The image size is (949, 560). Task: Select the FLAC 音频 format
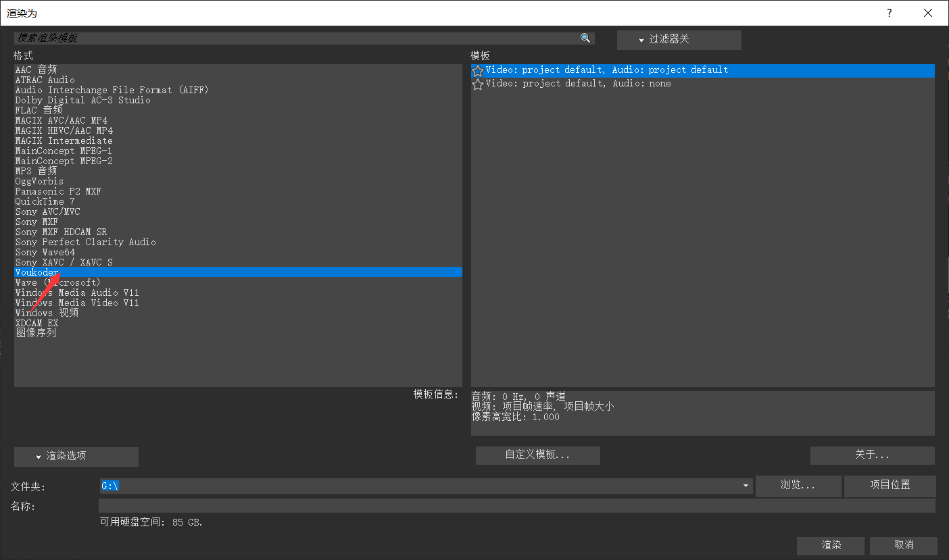coord(238,110)
